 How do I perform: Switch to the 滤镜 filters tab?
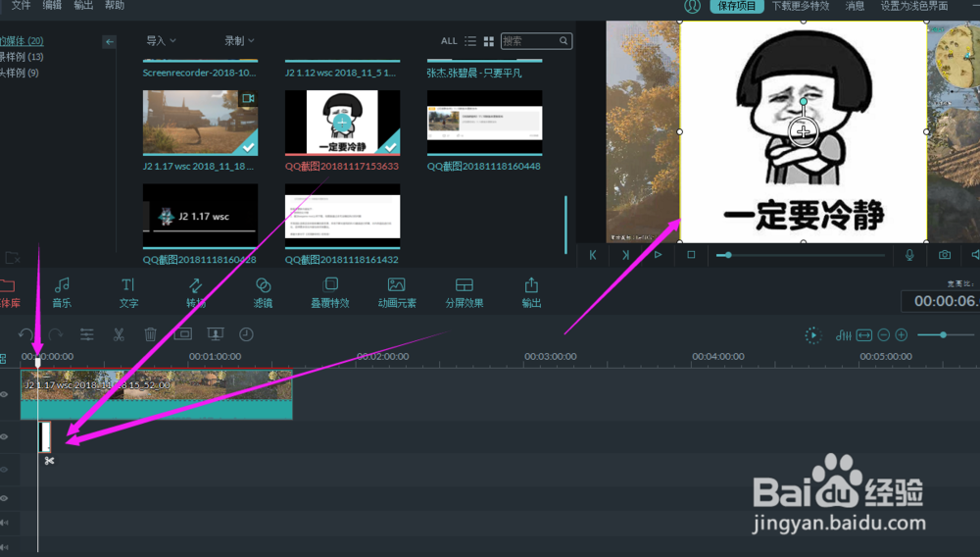[263, 292]
